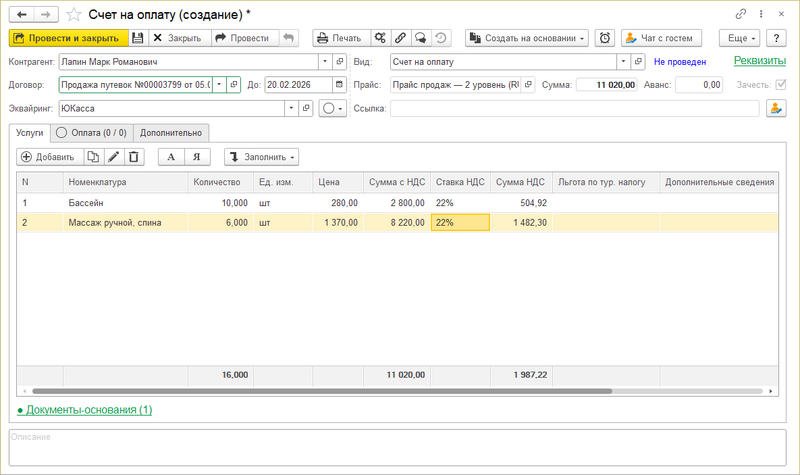The image size is (800, 475).
Task: Open calendar picker for date 20.02.2026
Action: [x=339, y=85]
